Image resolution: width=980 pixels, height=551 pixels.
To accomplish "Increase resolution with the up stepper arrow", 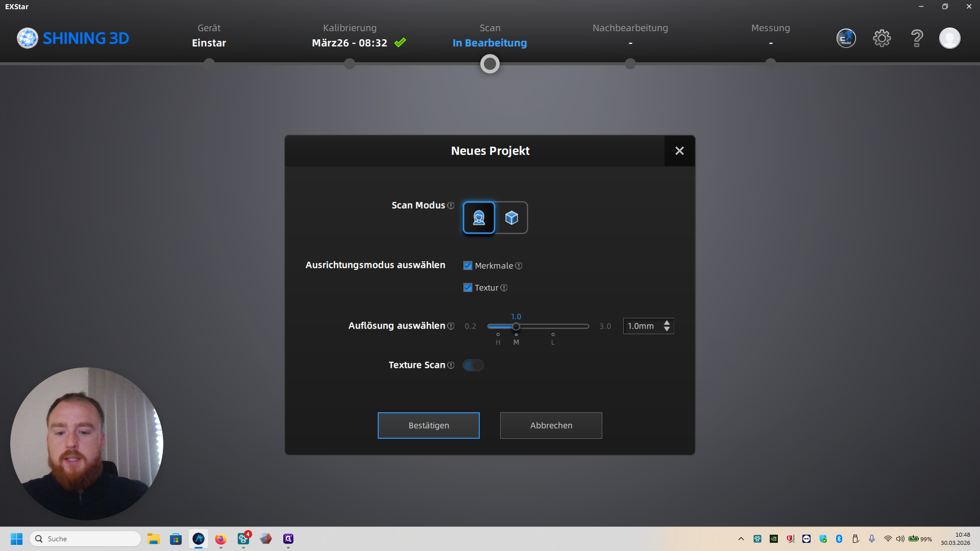I will [667, 323].
